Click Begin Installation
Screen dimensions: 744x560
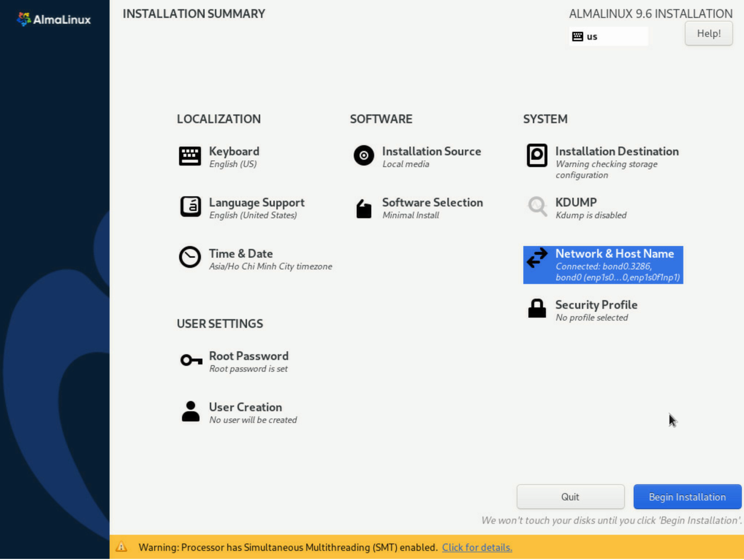pyautogui.click(x=687, y=497)
